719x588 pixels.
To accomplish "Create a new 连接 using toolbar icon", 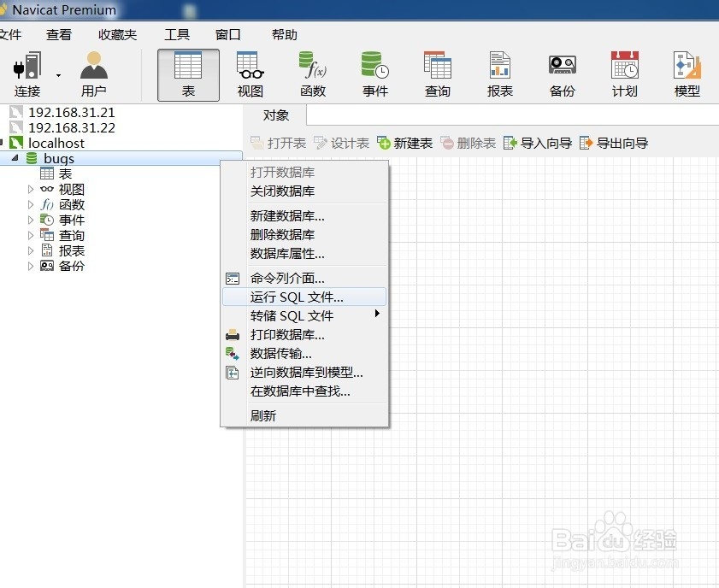I will point(26,72).
